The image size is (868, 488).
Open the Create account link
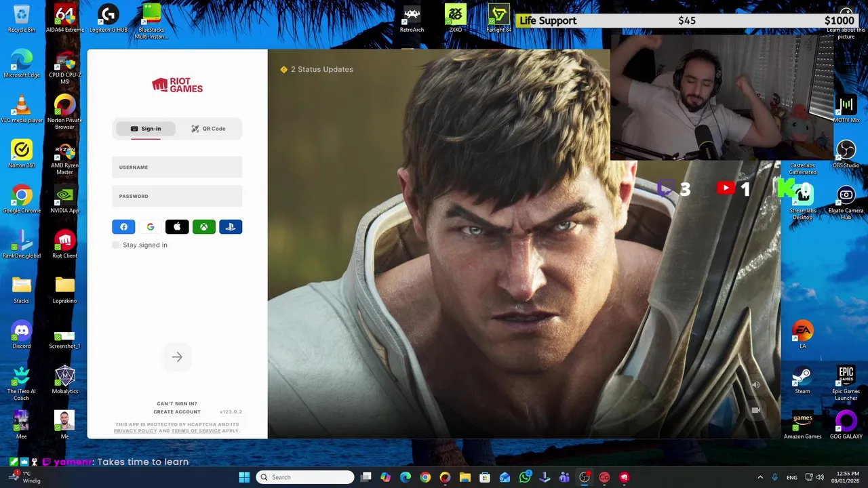point(177,412)
